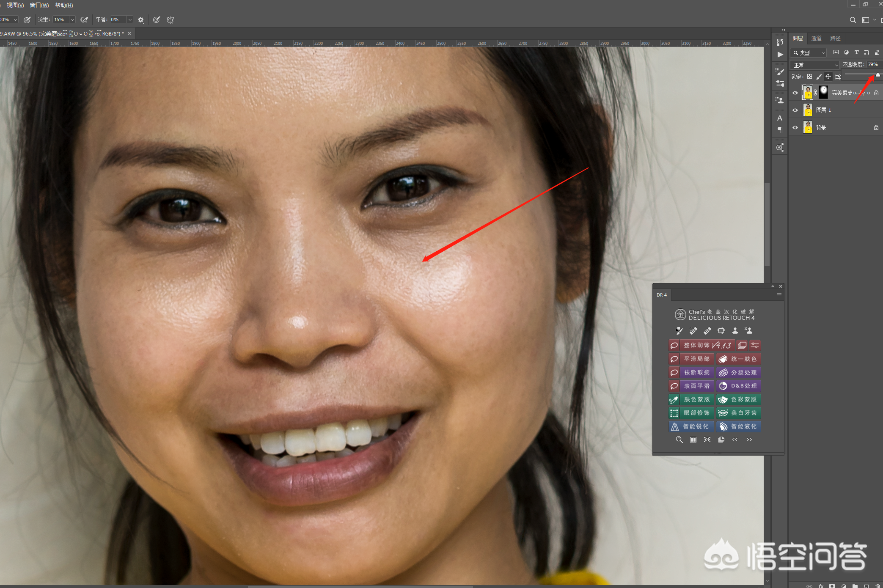Viewport: 883px width, 588px height.
Task: Click the 不透明度 79% field
Action: click(x=874, y=64)
